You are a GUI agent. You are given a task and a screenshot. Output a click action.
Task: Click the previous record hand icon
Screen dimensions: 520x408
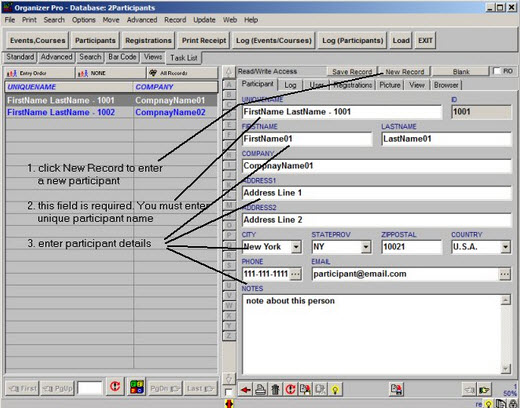[x=469, y=389]
